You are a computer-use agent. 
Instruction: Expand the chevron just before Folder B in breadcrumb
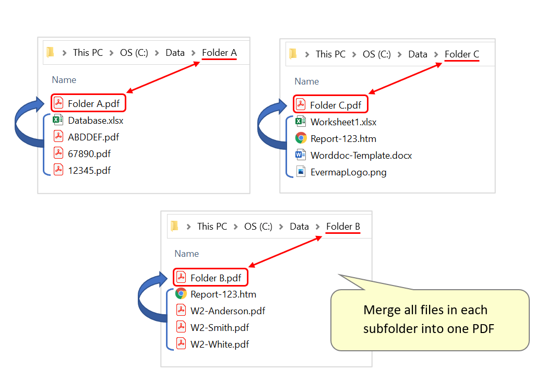[x=318, y=227]
